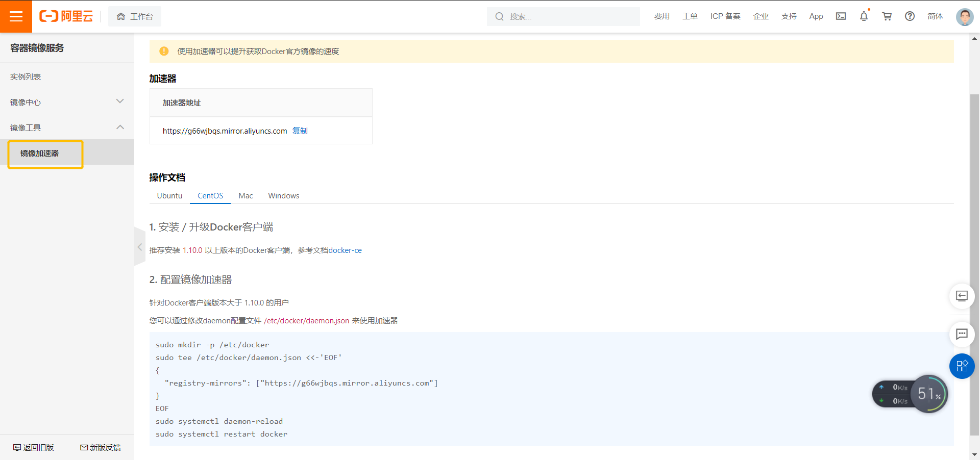Expand the 镜像中心 sidebar section

point(67,102)
